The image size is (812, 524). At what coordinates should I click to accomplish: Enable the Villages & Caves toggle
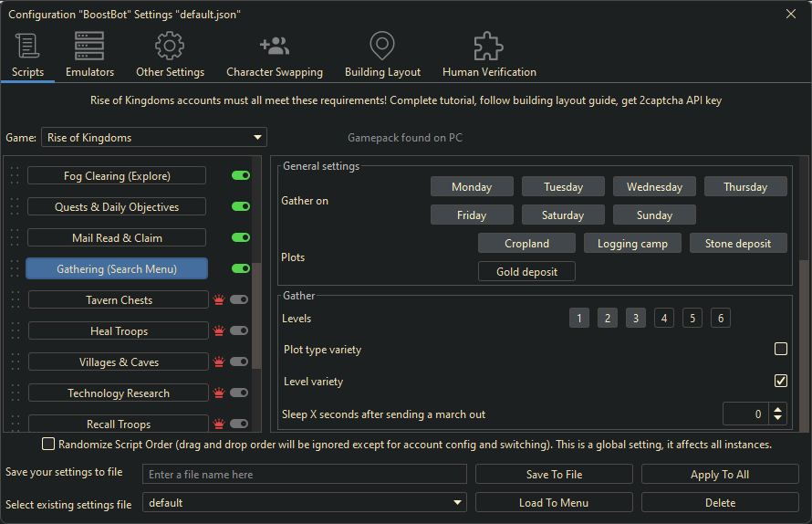click(x=239, y=362)
